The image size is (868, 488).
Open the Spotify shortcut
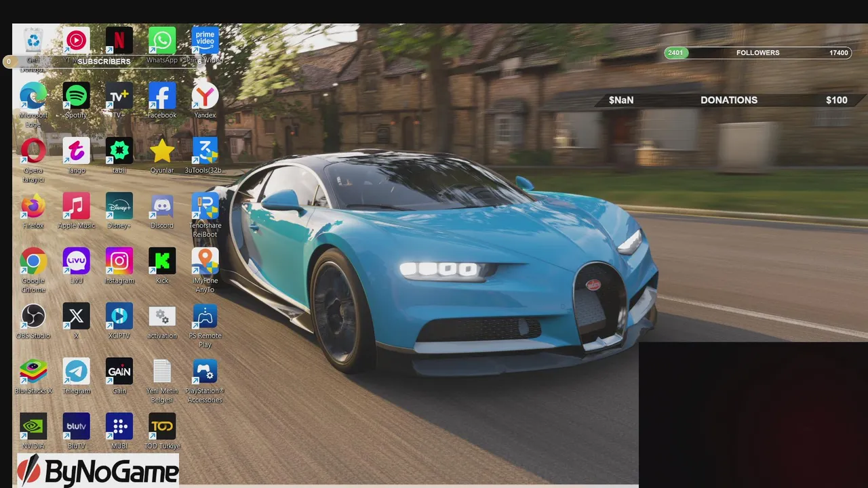77,96
